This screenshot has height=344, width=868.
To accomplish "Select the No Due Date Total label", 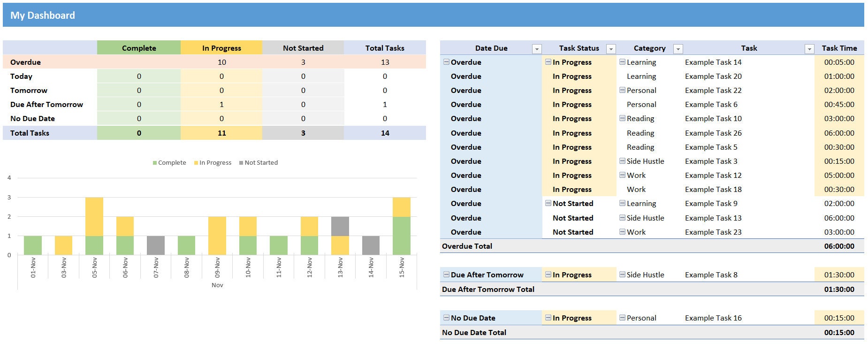I will [x=474, y=332].
